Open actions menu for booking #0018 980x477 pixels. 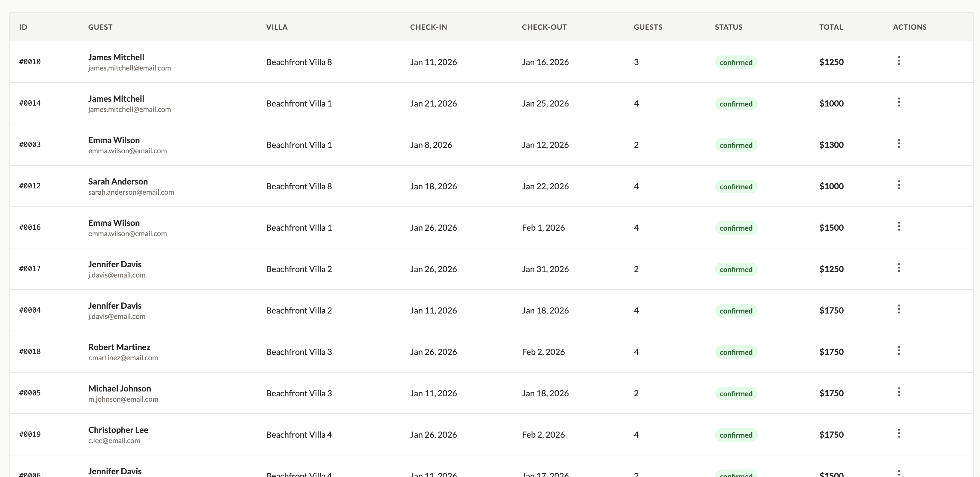[x=898, y=351]
